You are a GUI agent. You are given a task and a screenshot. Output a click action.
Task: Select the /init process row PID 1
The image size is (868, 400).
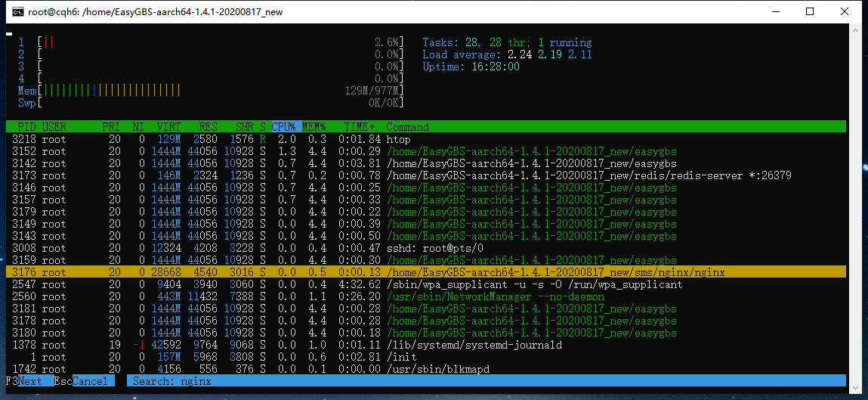(426, 357)
